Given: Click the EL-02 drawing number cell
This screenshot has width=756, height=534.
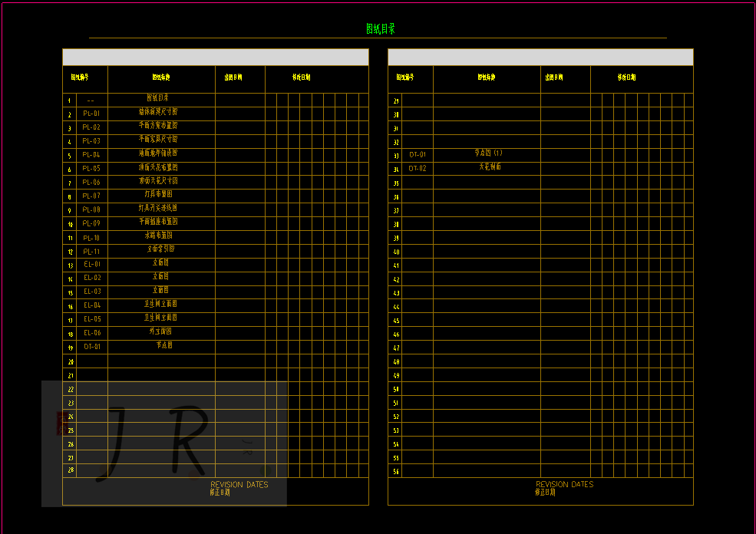Looking at the screenshot, I should 92,278.
